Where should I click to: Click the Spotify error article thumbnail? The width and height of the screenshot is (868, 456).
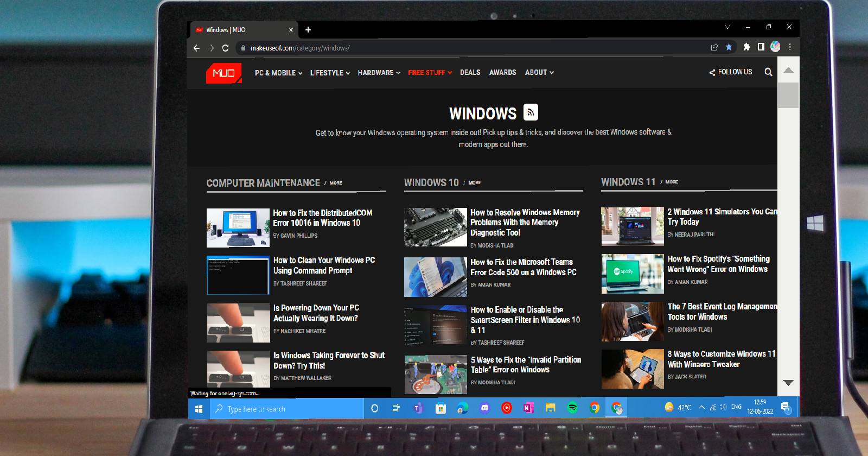(x=632, y=274)
